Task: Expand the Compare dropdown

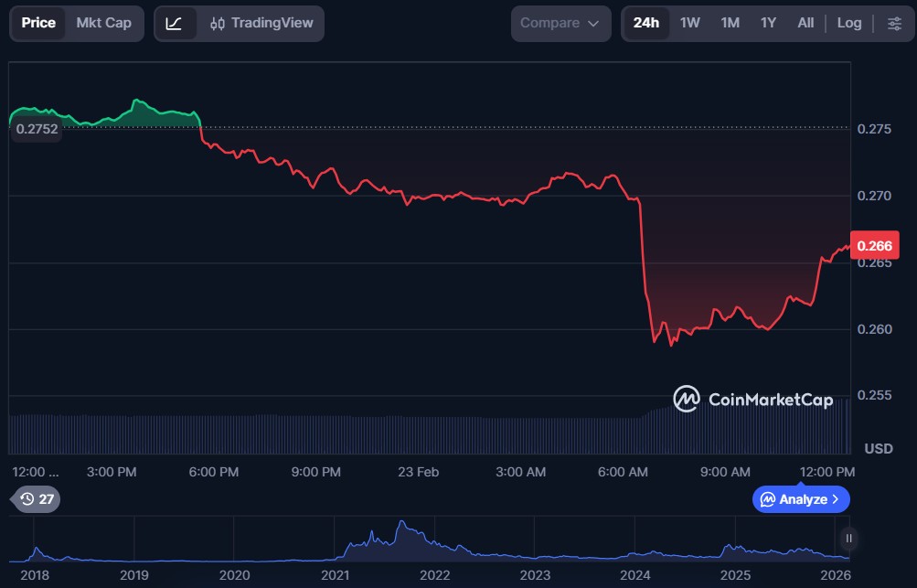Action: (x=560, y=23)
